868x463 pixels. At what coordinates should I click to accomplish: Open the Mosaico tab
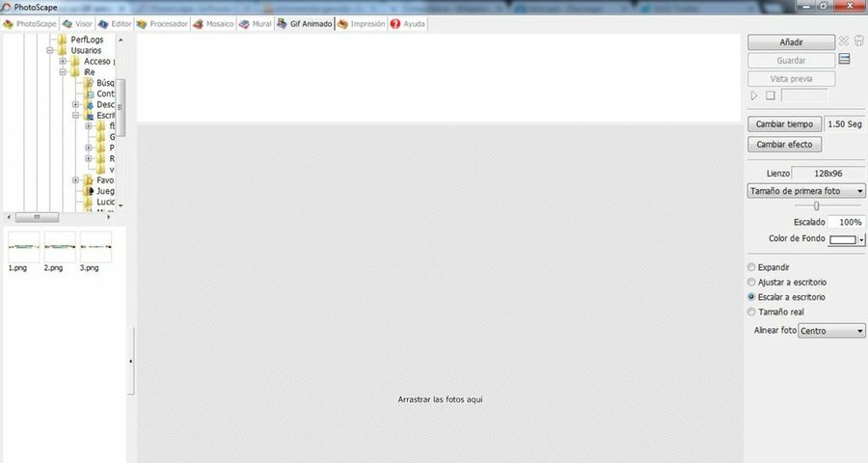(212, 23)
